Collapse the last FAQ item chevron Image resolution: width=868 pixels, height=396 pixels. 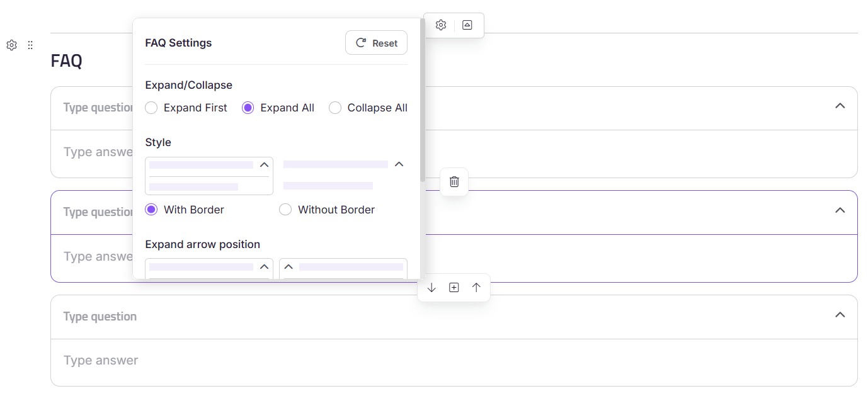840,315
